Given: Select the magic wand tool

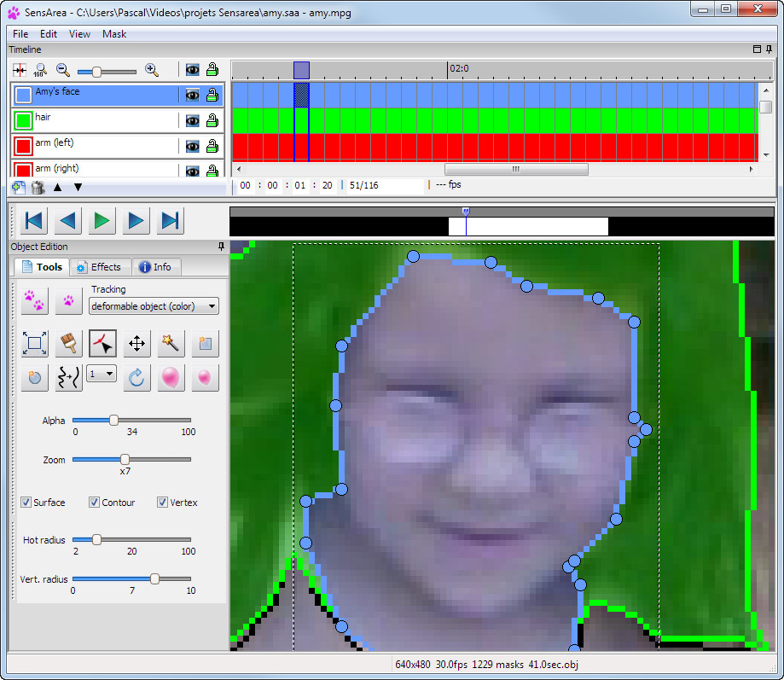Looking at the screenshot, I should 171,344.
